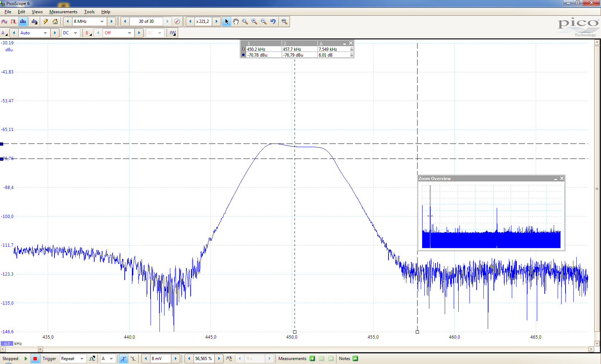Decrease the 8 MHz frequency range
601x364 pixels.
[x=68, y=21]
